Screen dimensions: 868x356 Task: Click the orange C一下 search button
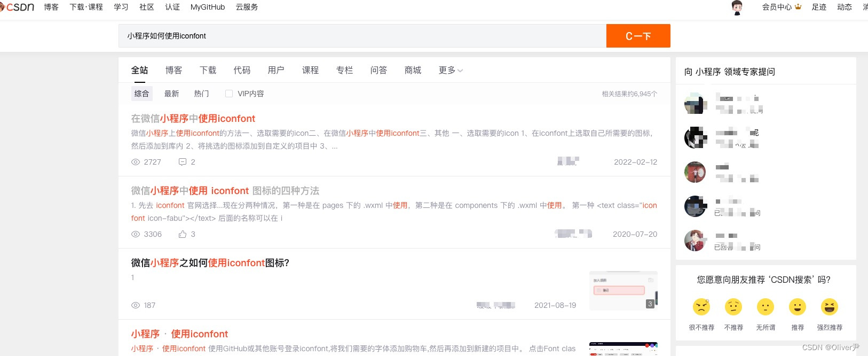tap(638, 36)
